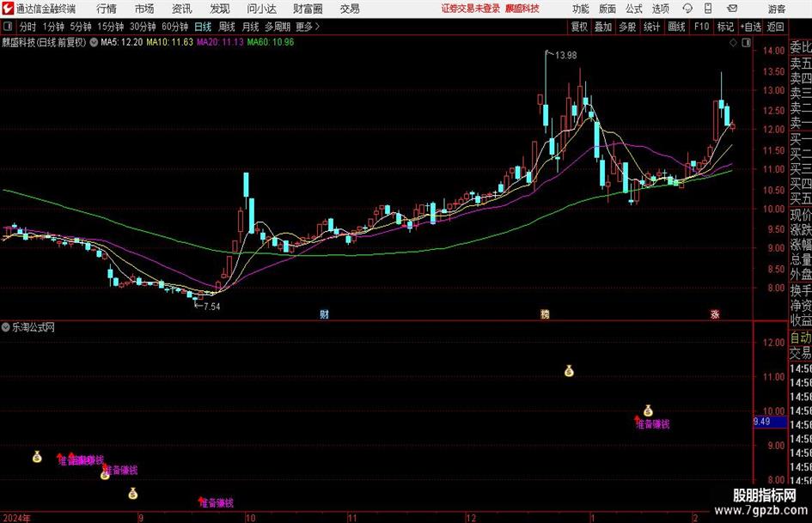Screen dimensions: 812x523
Task: Click the mobile phone icon
Action: [708, 9]
